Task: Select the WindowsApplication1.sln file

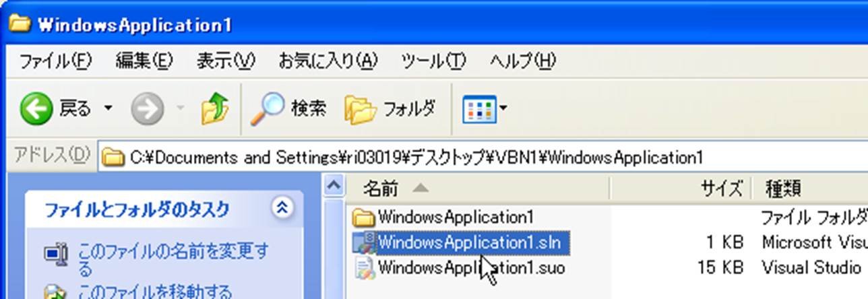Action: (x=472, y=242)
